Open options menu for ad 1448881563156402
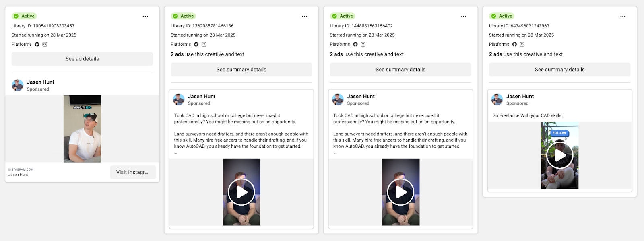 (x=464, y=16)
